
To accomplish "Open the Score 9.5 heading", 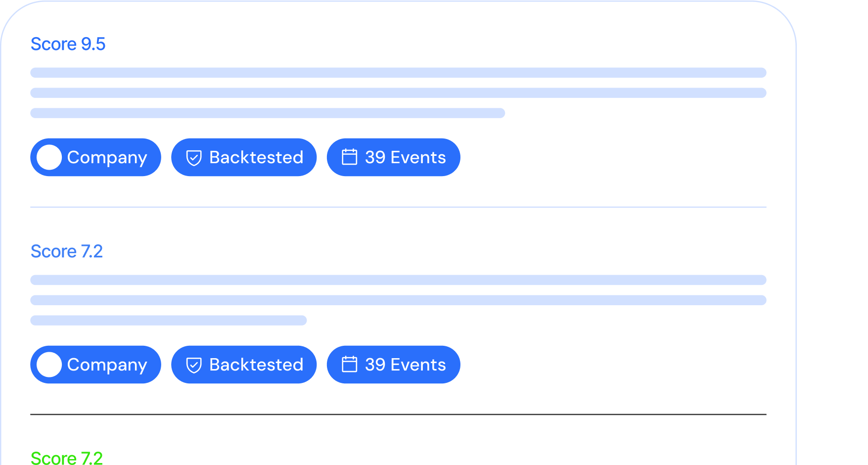I will [x=68, y=44].
